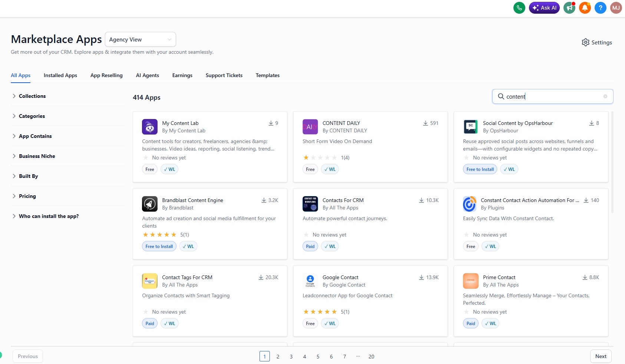Click the content search input field
The height and width of the screenshot is (364, 625).
tap(553, 96)
